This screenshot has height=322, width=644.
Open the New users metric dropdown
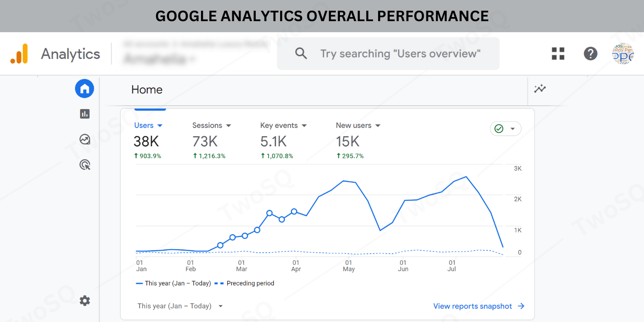click(x=358, y=126)
